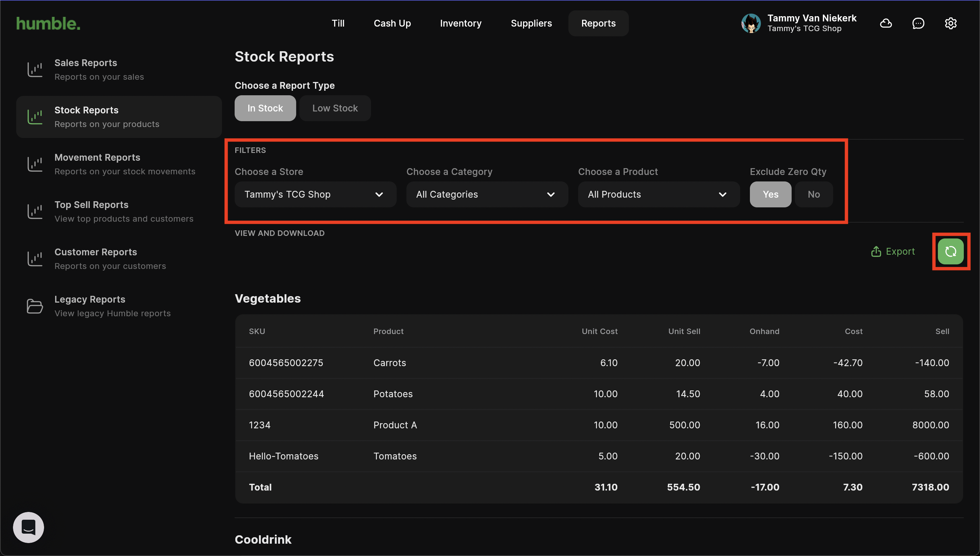Open the All Categories dropdown
The image size is (980, 556).
(x=487, y=194)
